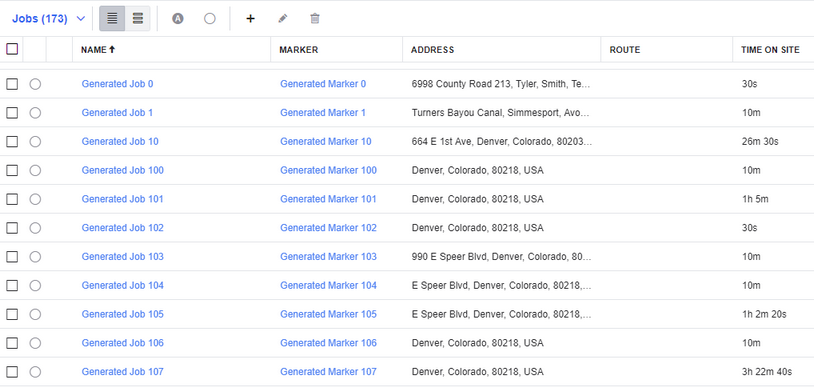814x388 pixels.
Task: Add a new job with plus icon
Action: [250, 19]
